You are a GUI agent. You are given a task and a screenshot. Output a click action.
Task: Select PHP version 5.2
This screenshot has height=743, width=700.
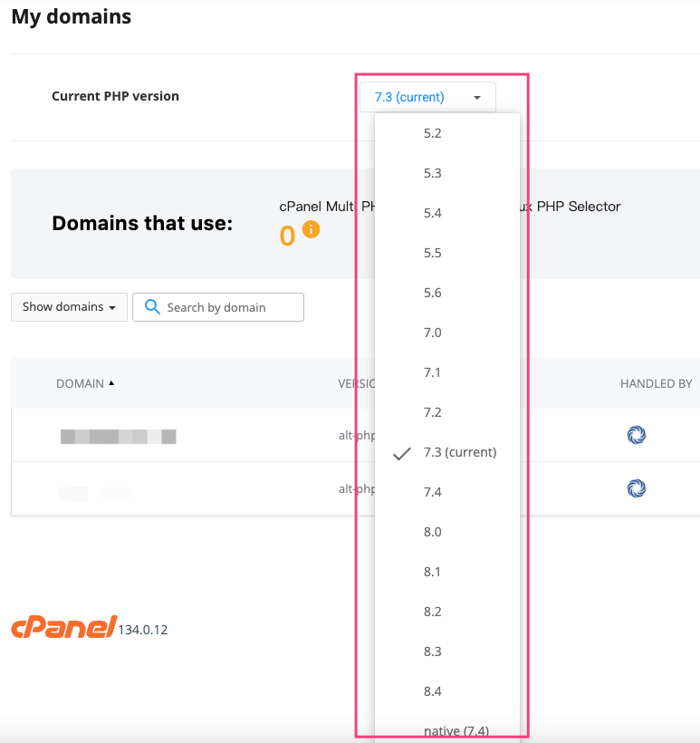click(433, 133)
